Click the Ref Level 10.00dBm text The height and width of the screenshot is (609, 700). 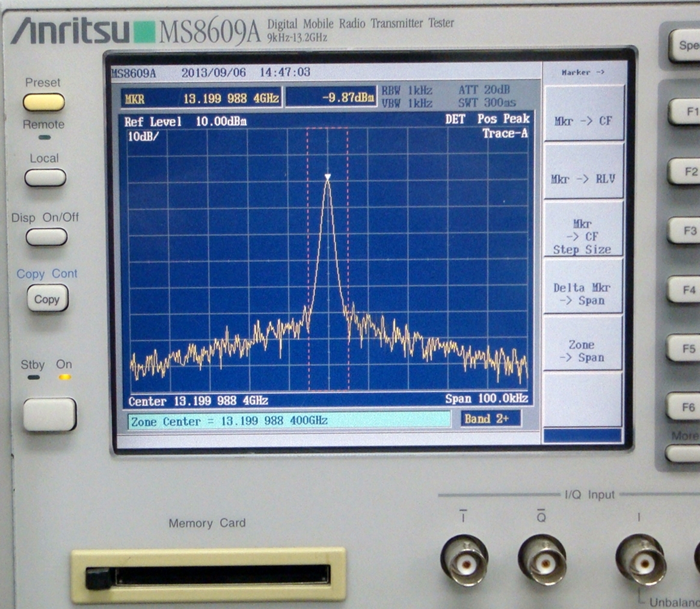click(185, 122)
